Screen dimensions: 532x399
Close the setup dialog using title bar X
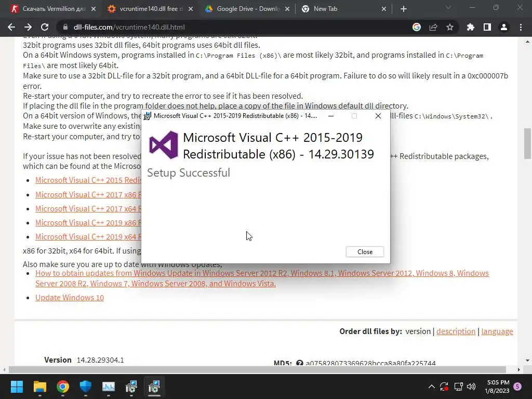click(378, 116)
